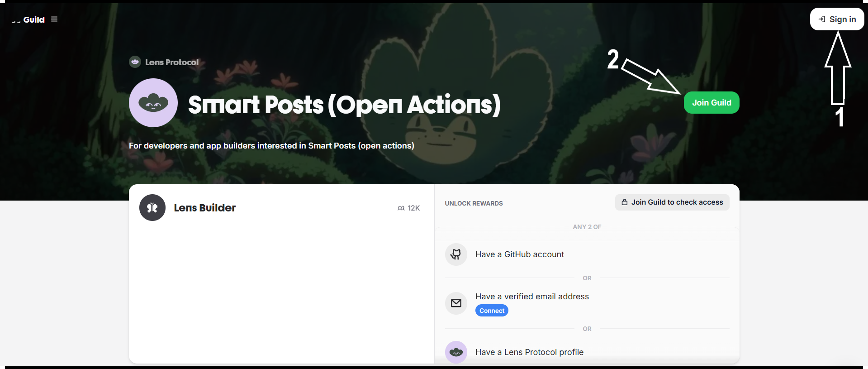Click the Lens Protocol profile requirement icon
868x369 pixels.
pos(456,352)
